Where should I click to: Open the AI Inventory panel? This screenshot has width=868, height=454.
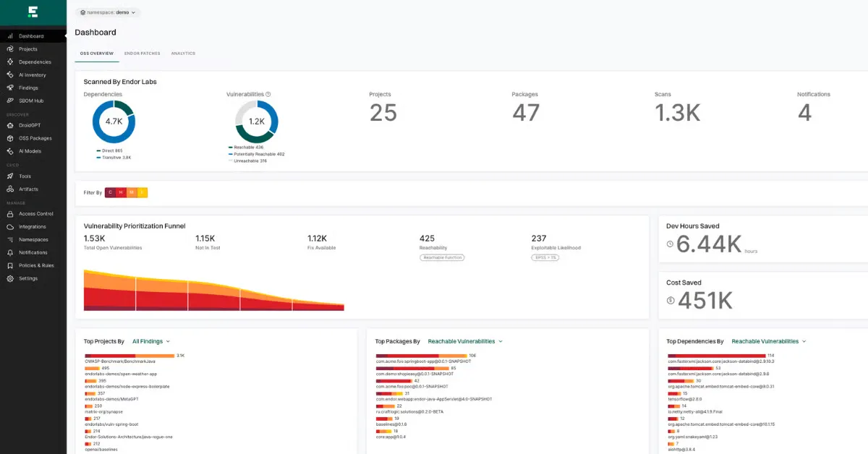[32, 74]
